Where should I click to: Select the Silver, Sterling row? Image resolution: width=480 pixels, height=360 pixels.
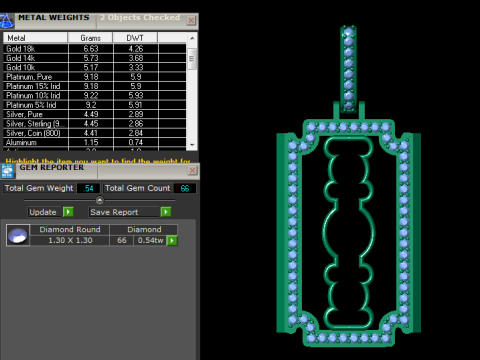(95, 123)
